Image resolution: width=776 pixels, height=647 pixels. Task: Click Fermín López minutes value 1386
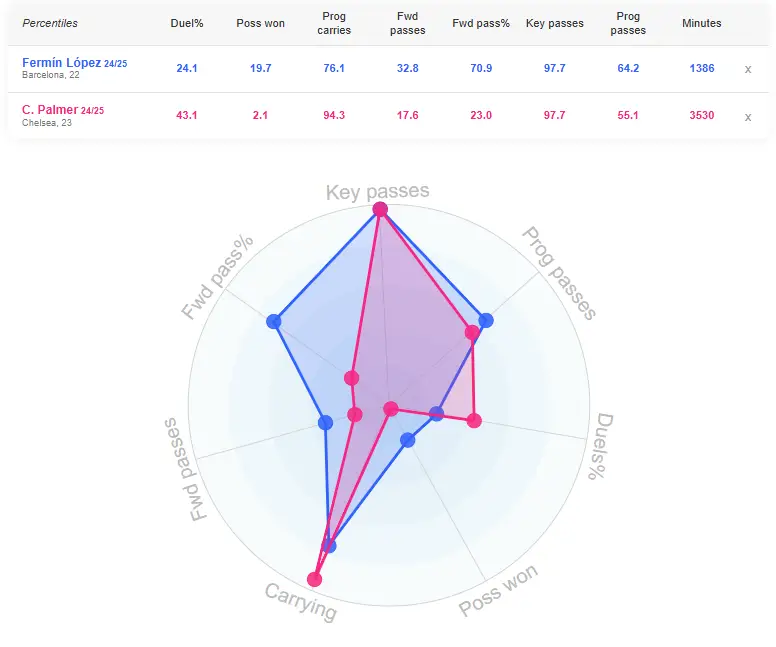tap(702, 68)
